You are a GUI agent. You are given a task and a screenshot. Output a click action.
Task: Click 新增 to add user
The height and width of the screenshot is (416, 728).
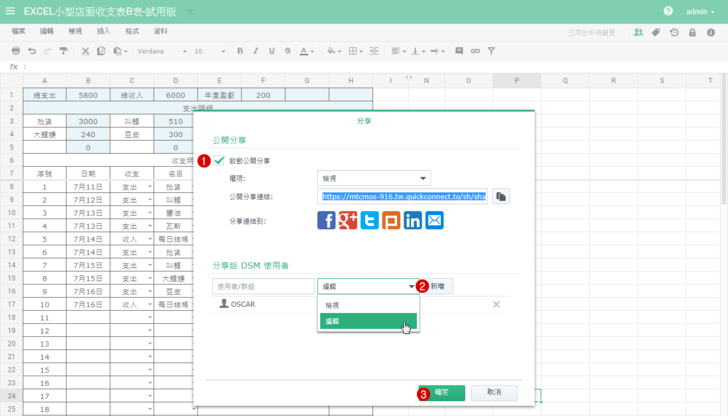(439, 286)
